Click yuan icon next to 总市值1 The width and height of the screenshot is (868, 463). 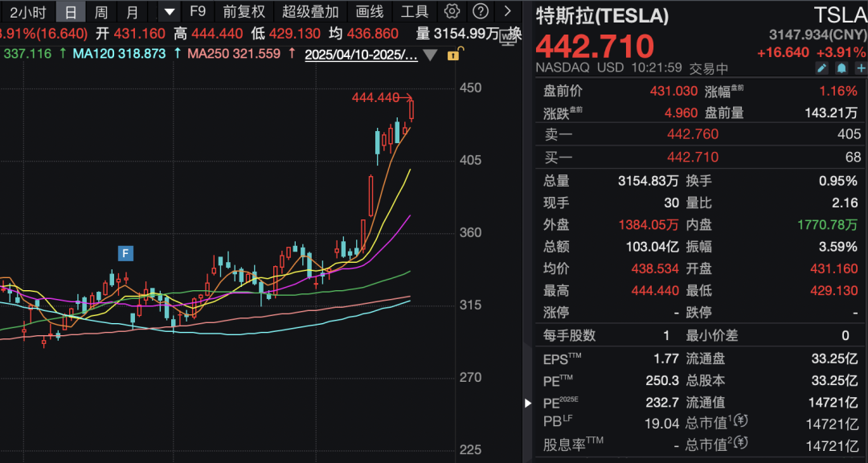click(x=741, y=421)
